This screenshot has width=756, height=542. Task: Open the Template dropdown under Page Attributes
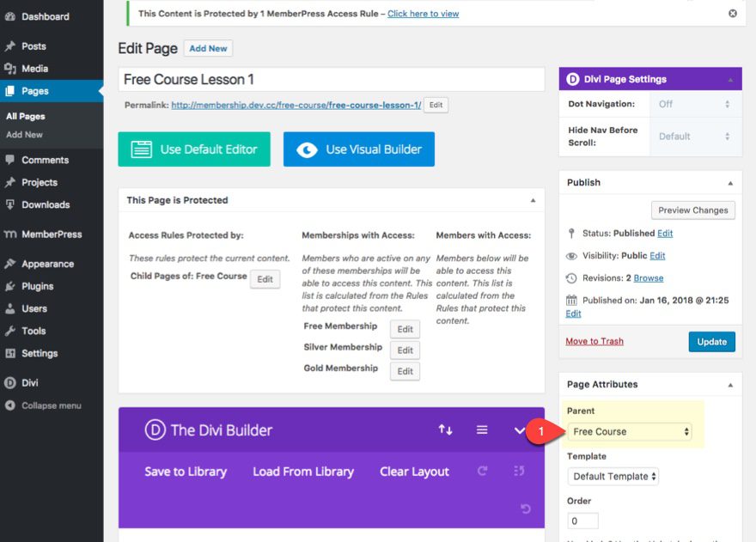coord(613,476)
